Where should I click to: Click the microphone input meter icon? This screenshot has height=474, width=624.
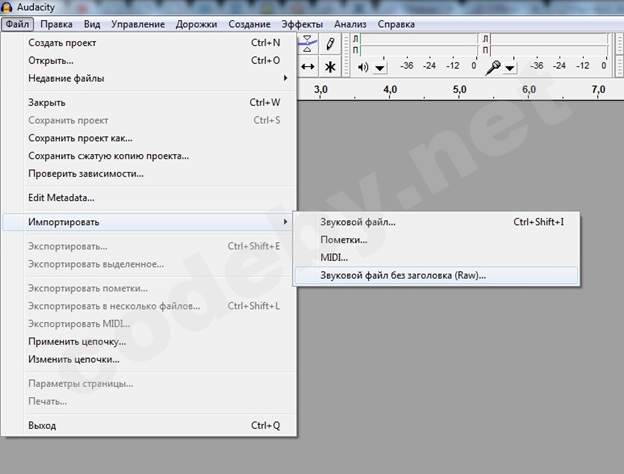click(x=493, y=67)
